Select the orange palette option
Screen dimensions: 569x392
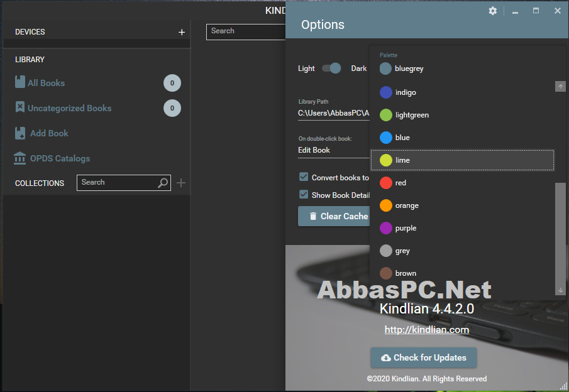[x=462, y=205]
